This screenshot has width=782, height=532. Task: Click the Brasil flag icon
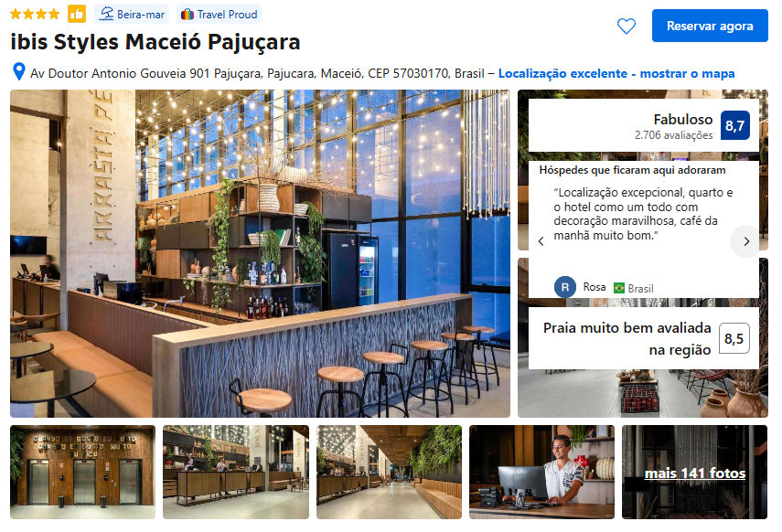coord(619,288)
